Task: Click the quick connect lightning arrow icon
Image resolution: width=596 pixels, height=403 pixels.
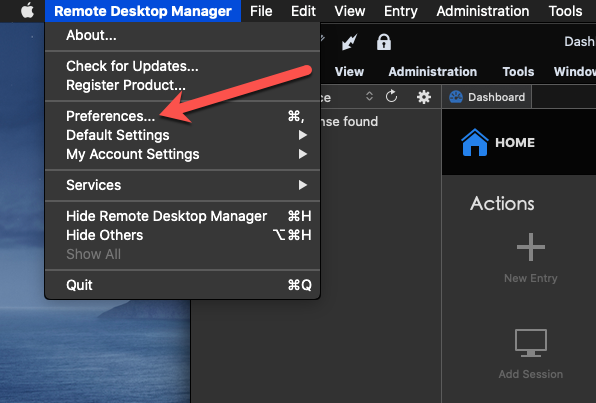Action: 349,42
